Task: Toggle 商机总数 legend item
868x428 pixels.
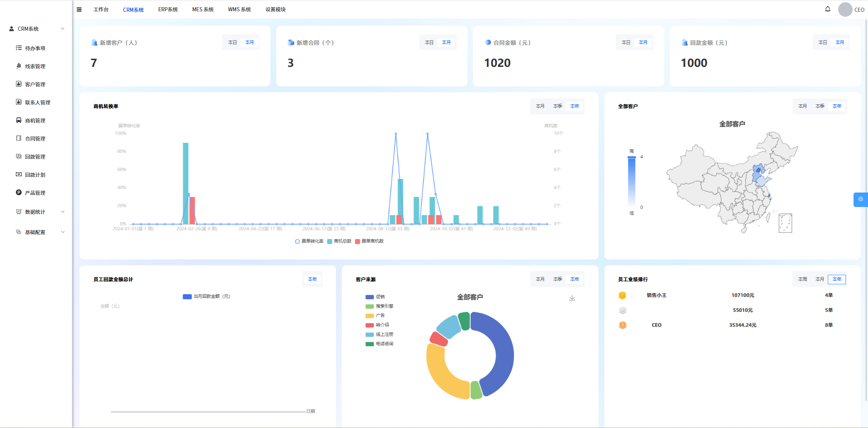Action: click(x=340, y=241)
